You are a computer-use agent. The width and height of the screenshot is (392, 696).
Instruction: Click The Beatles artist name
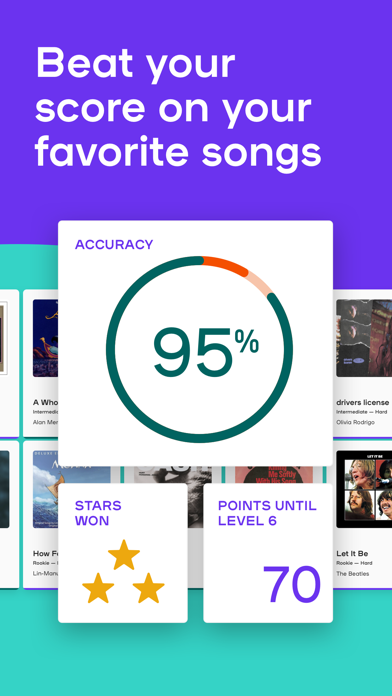[x=352, y=573]
